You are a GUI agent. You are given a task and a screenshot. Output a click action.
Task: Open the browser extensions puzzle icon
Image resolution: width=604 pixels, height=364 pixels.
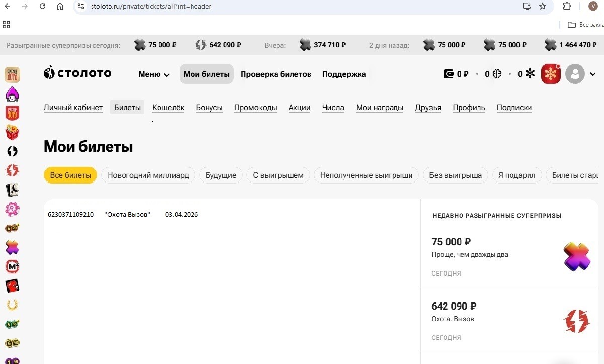click(567, 6)
